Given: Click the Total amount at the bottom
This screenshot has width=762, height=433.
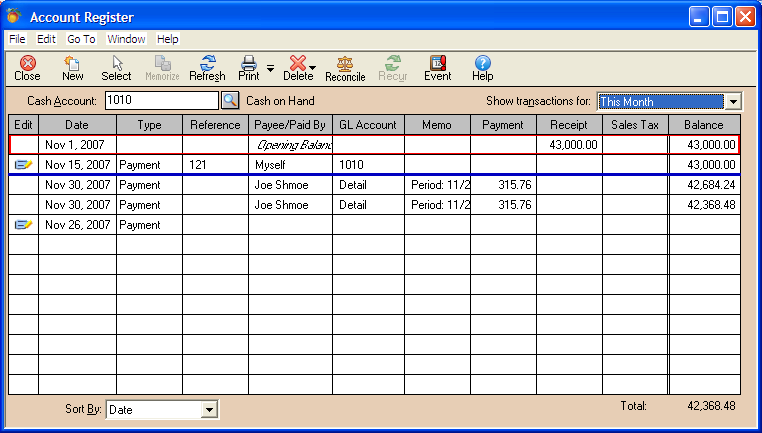Looking at the screenshot, I should (x=711, y=406).
